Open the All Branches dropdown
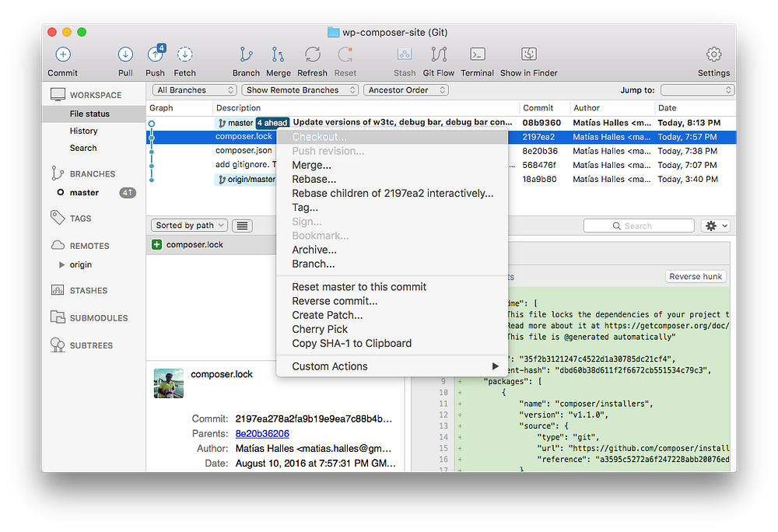The width and height of the screenshot is (778, 532). [x=194, y=90]
